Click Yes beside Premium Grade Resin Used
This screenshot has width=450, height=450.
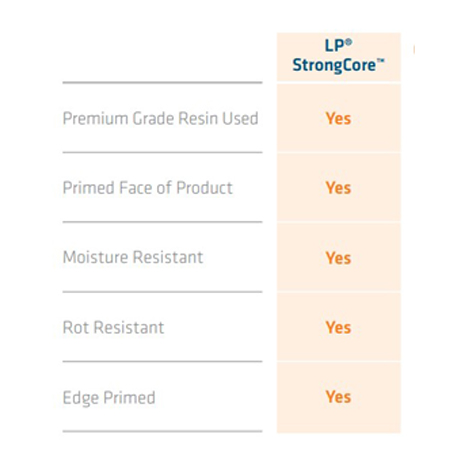(338, 118)
